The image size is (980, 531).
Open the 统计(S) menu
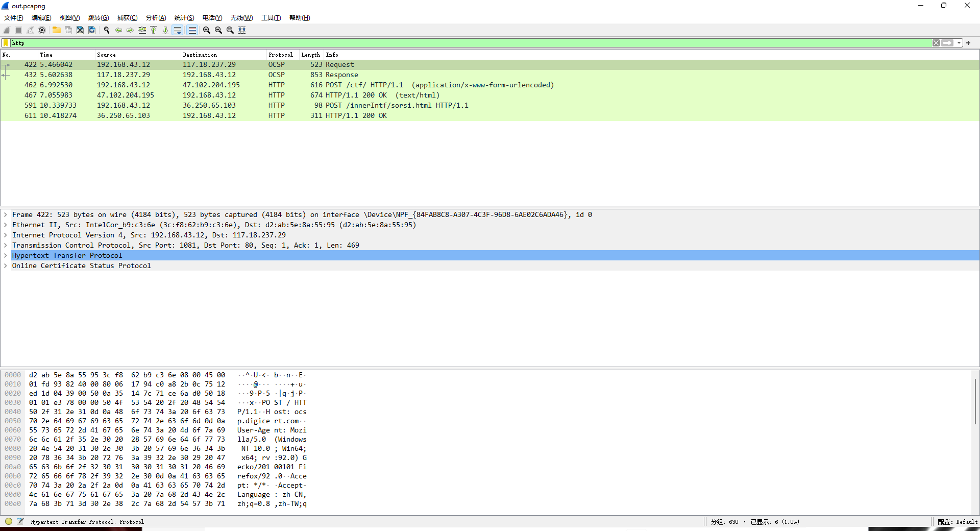pos(184,18)
